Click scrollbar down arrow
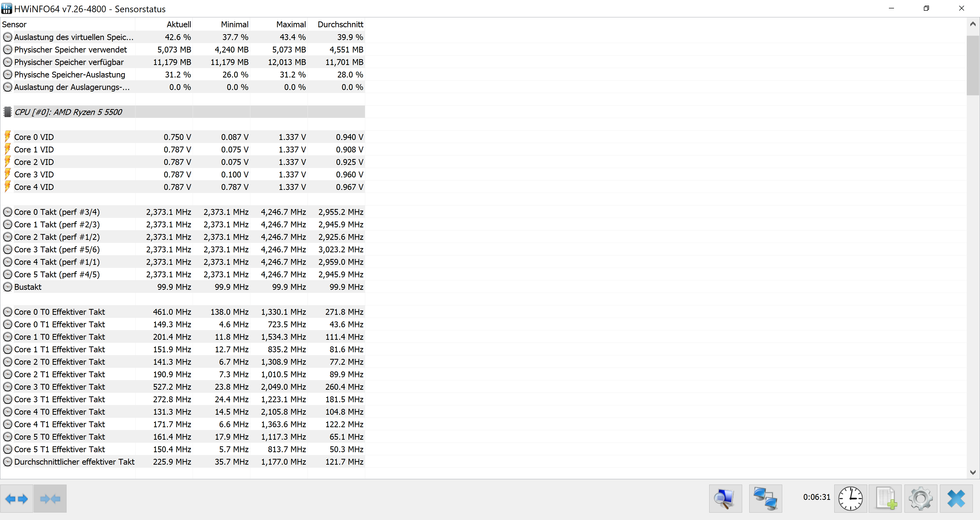Screen dimensions: 980x520 (x=973, y=473)
